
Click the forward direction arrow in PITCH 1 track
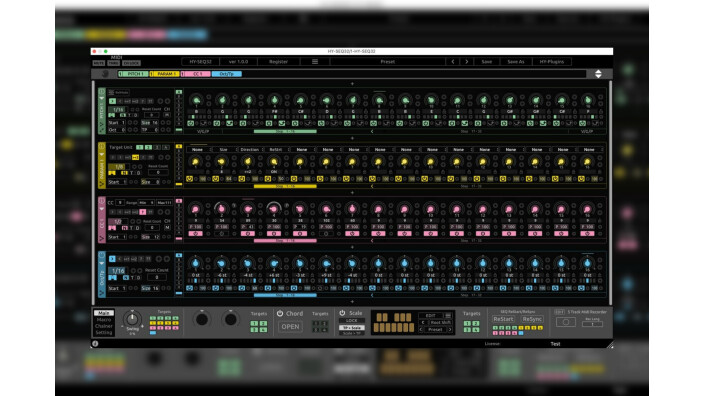pos(112,101)
